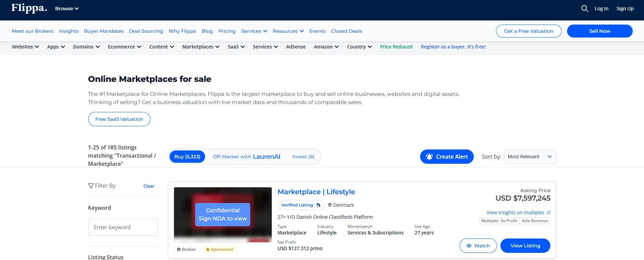Watch the Marketplace | Lifestyle listing

point(478,246)
